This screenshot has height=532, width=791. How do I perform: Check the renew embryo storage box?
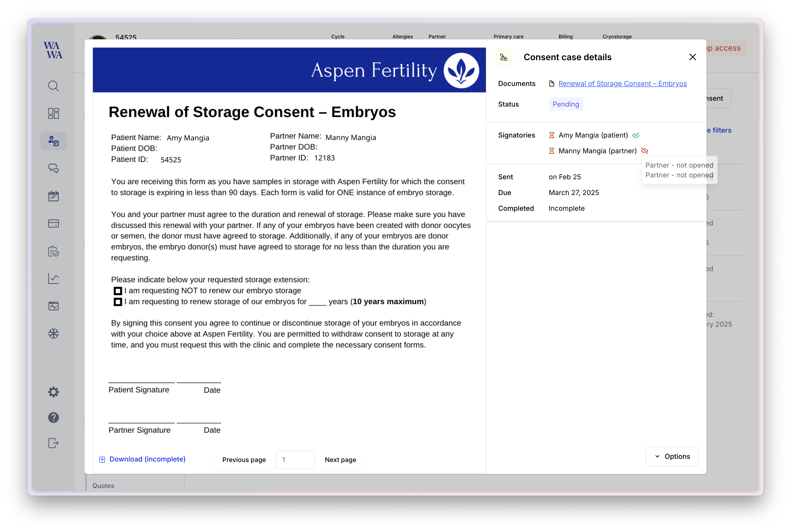point(118,302)
